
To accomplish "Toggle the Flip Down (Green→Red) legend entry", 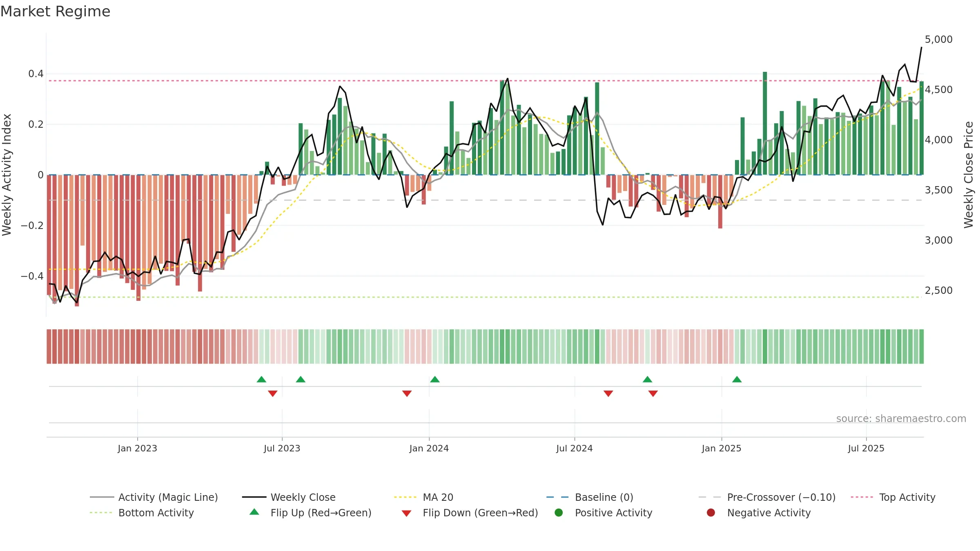I will coord(470,513).
